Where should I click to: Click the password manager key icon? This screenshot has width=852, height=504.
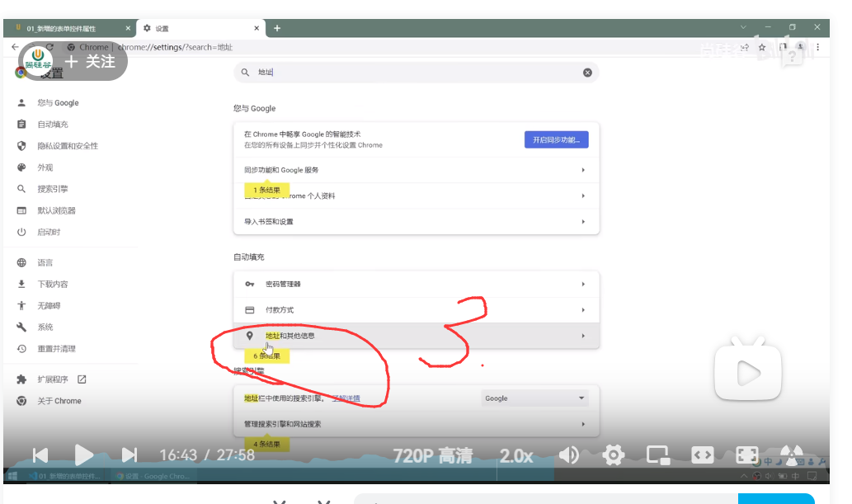250,284
